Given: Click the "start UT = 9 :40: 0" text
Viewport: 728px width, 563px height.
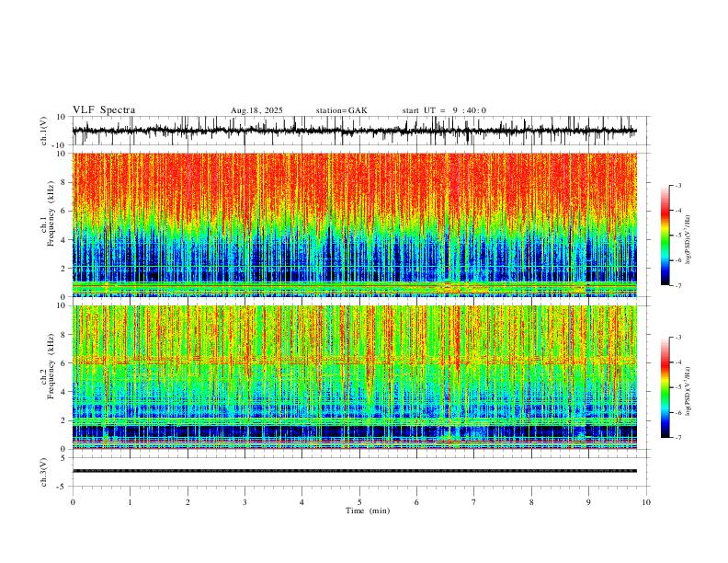Looking at the screenshot, I should [x=444, y=110].
